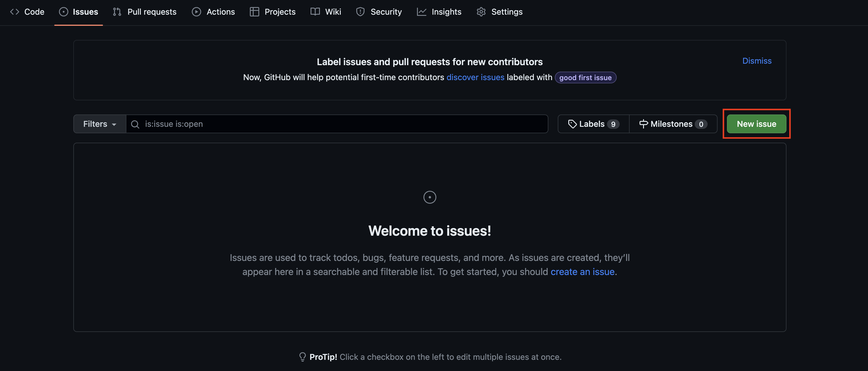The image size is (868, 371).
Task: Open the Labels page
Action: click(x=594, y=124)
